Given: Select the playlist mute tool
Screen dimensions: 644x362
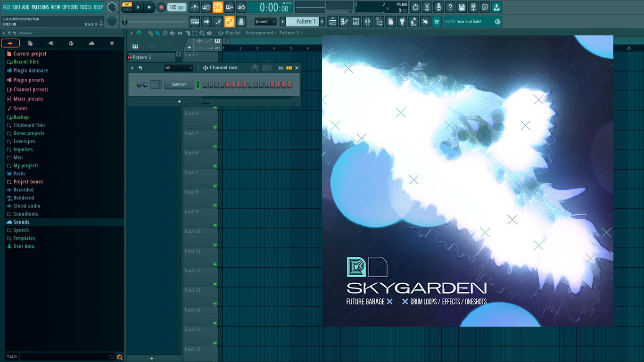Looking at the screenshot, I should click(x=173, y=33).
